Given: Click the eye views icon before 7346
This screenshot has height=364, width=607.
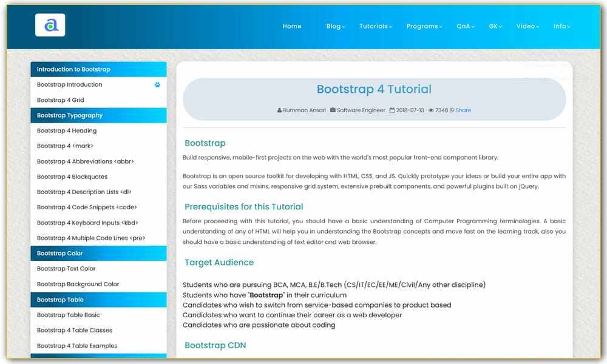Looking at the screenshot, I should point(431,110).
